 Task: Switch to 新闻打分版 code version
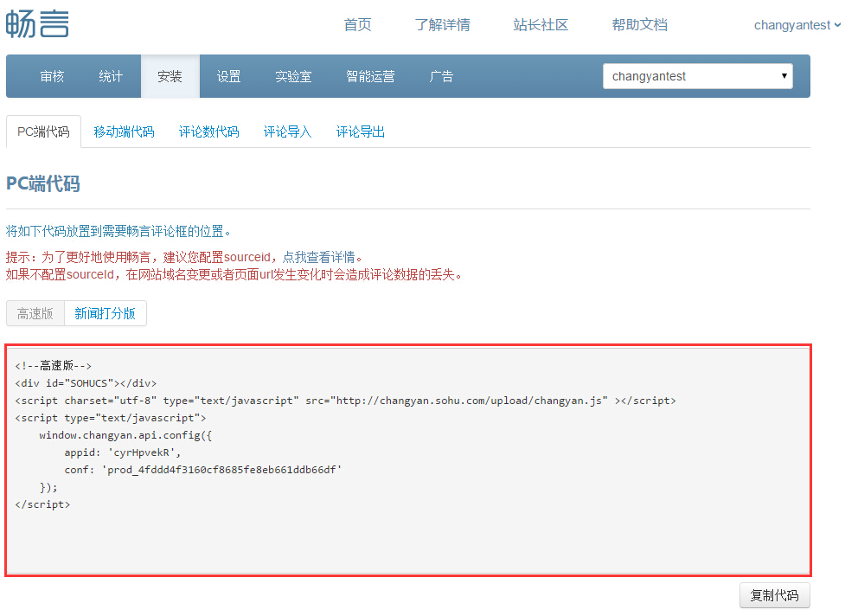coord(106,313)
